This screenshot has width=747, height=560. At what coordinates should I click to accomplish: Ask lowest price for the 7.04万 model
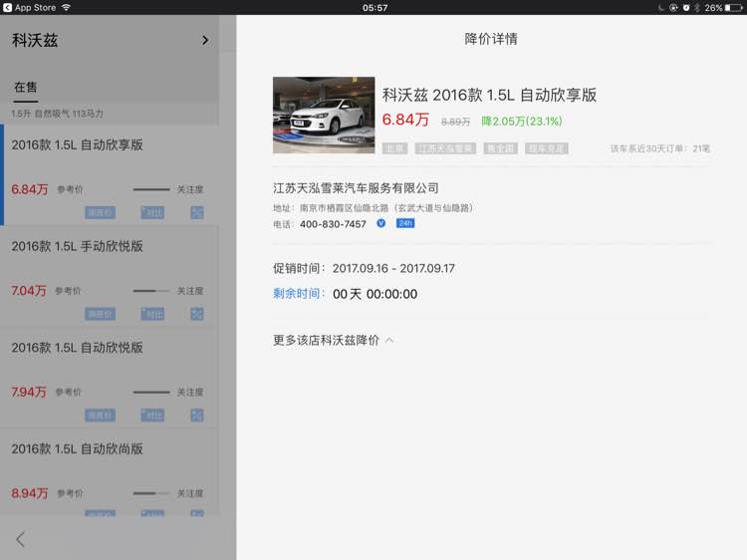(x=100, y=314)
